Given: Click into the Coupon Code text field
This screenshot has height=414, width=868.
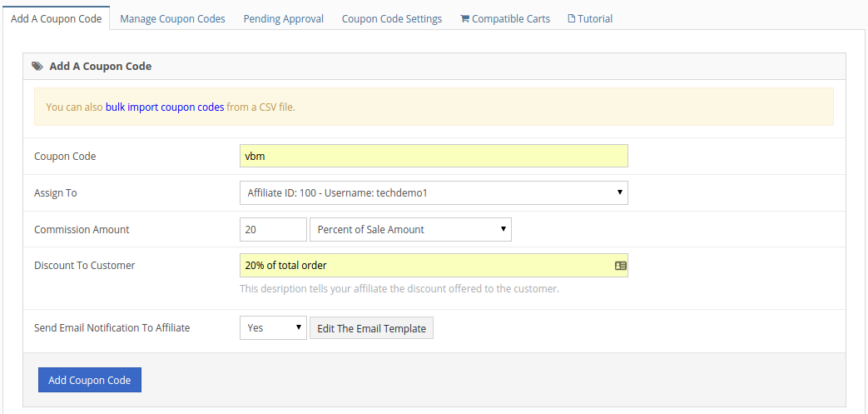Looking at the screenshot, I should tap(433, 157).
